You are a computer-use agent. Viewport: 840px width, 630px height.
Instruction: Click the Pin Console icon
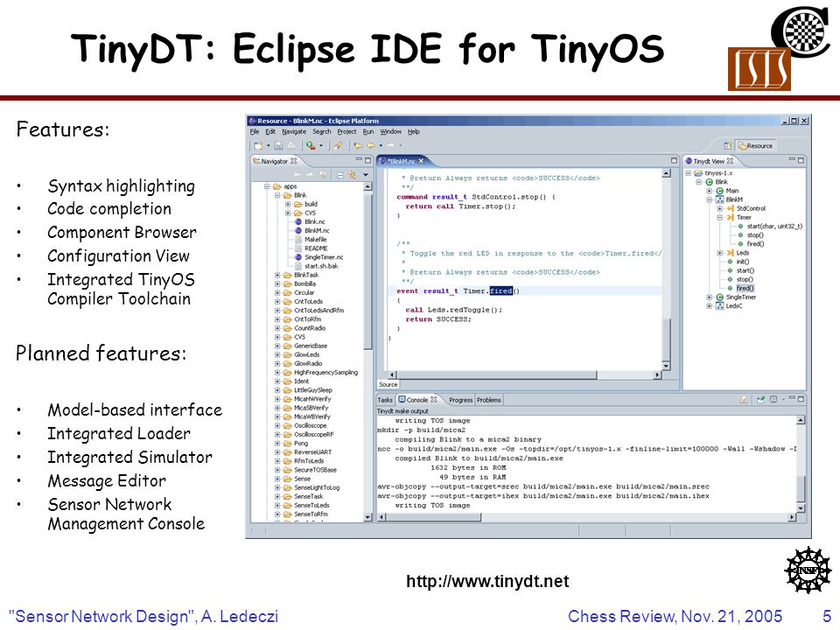pos(760,400)
